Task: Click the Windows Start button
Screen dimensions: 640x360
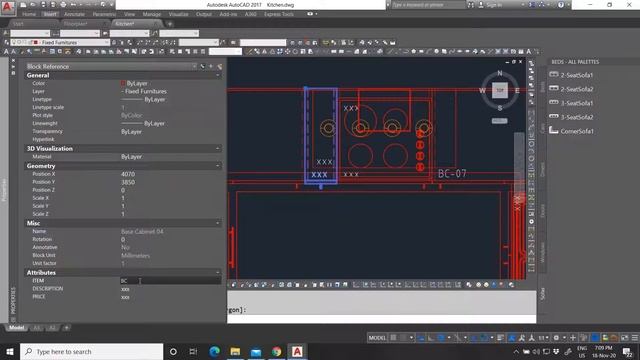Action: [9, 351]
